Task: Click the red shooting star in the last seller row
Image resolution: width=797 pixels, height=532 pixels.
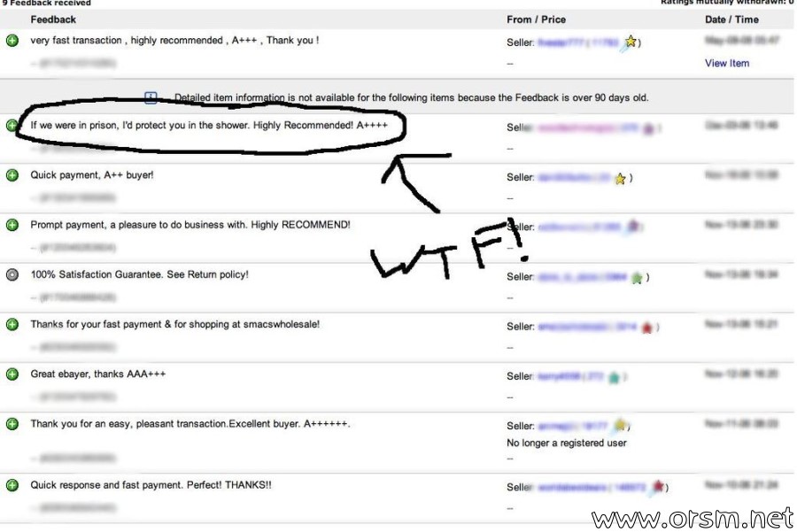Action: pyautogui.click(x=657, y=487)
